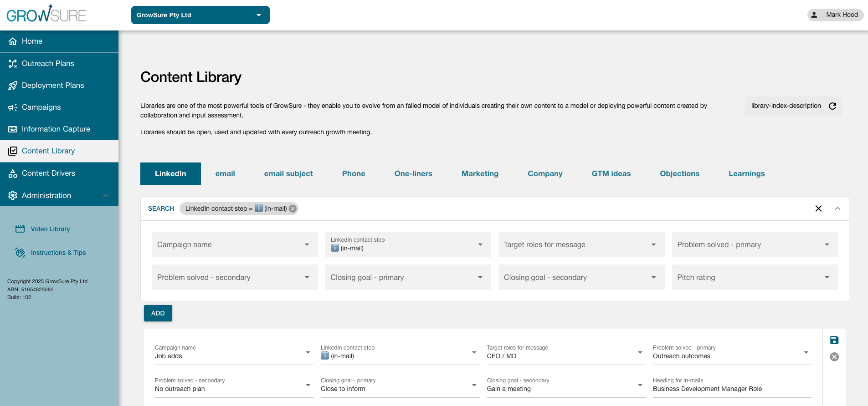This screenshot has height=406, width=868.
Task: Switch to the LinkedIn tab
Action: (170, 173)
